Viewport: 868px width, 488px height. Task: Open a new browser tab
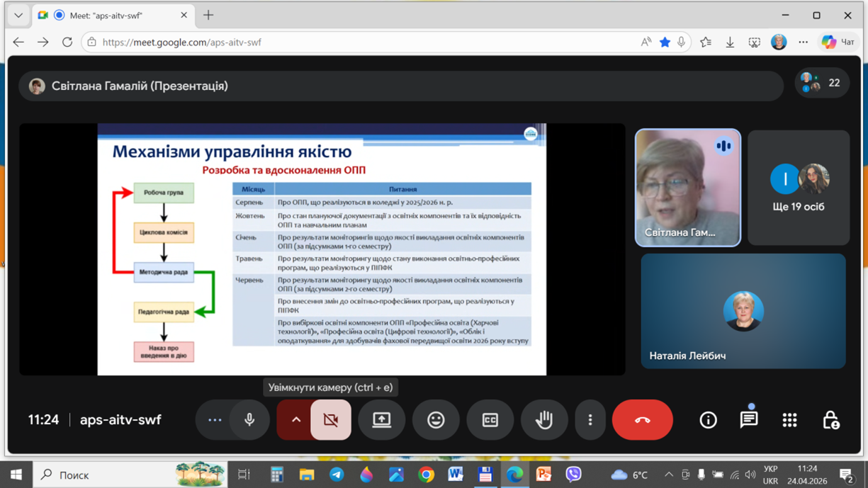(x=208, y=15)
